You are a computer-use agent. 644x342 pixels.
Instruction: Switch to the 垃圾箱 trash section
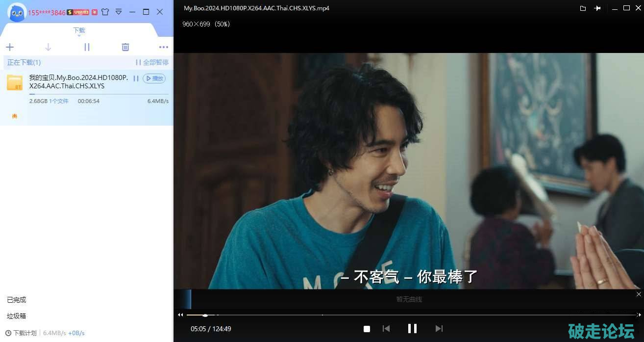[x=17, y=316]
